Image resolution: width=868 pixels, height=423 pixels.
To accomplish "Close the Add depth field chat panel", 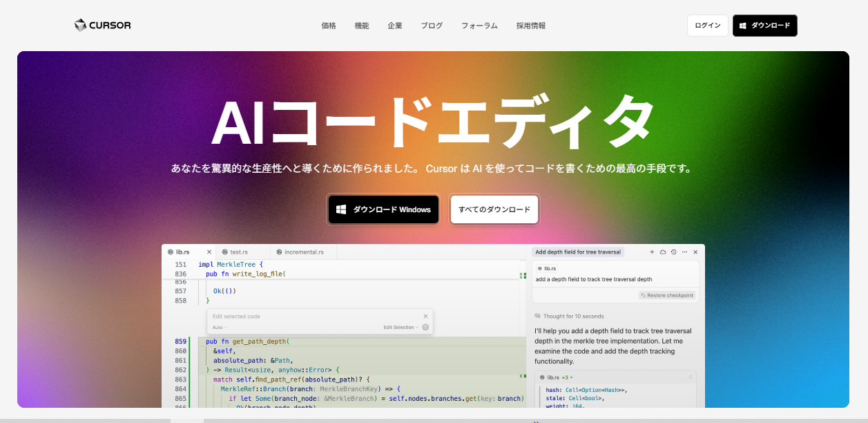I will point(695,252).
